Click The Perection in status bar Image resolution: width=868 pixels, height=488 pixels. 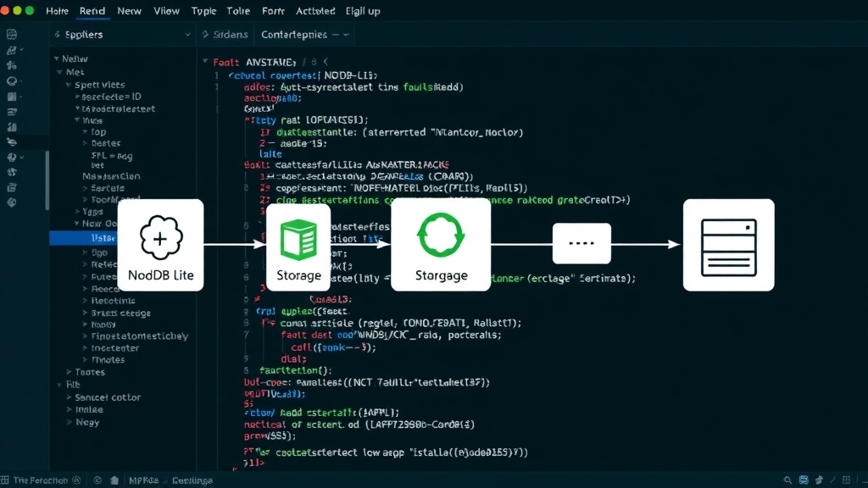click(x=41, y=480)
